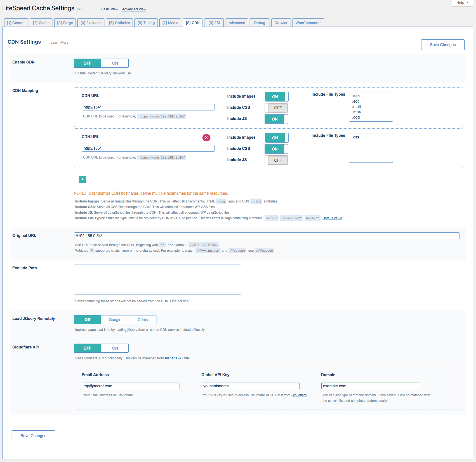Focus the Original URL input field

pyautogui.click(x=266, y=236)
